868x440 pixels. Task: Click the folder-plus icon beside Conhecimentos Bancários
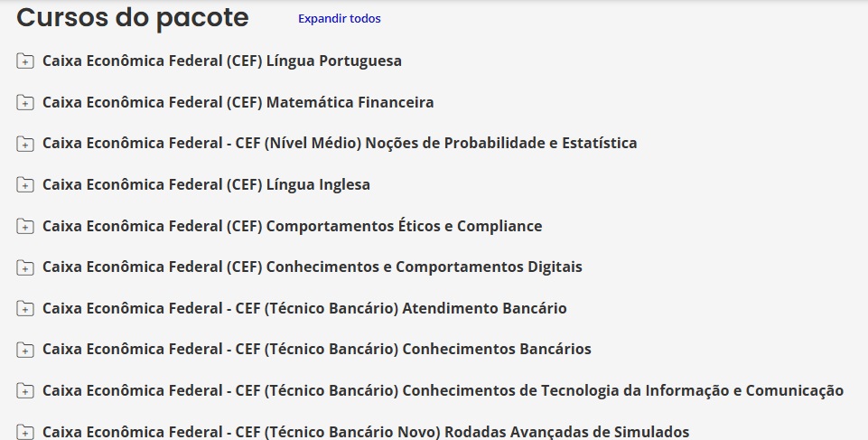pyautogui.click(x=25, y=350)
